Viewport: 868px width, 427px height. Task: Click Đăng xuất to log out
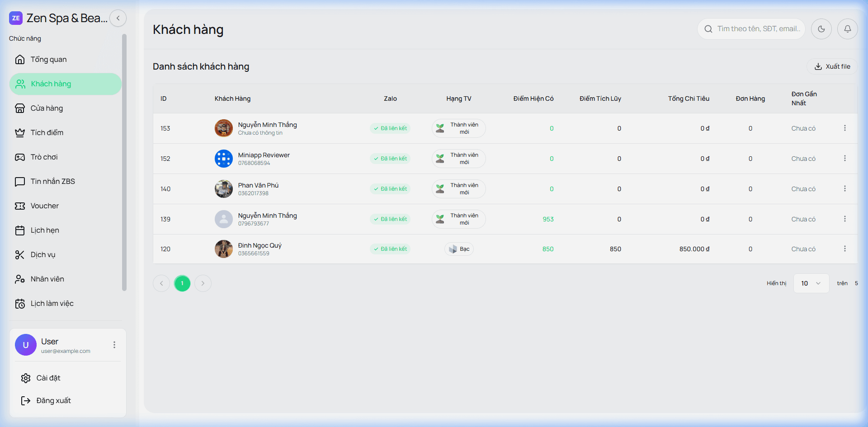click(53, 401)
